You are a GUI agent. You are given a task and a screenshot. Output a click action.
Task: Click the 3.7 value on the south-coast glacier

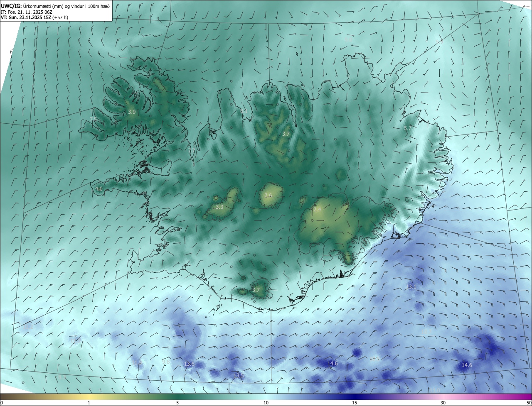(256, 290)
